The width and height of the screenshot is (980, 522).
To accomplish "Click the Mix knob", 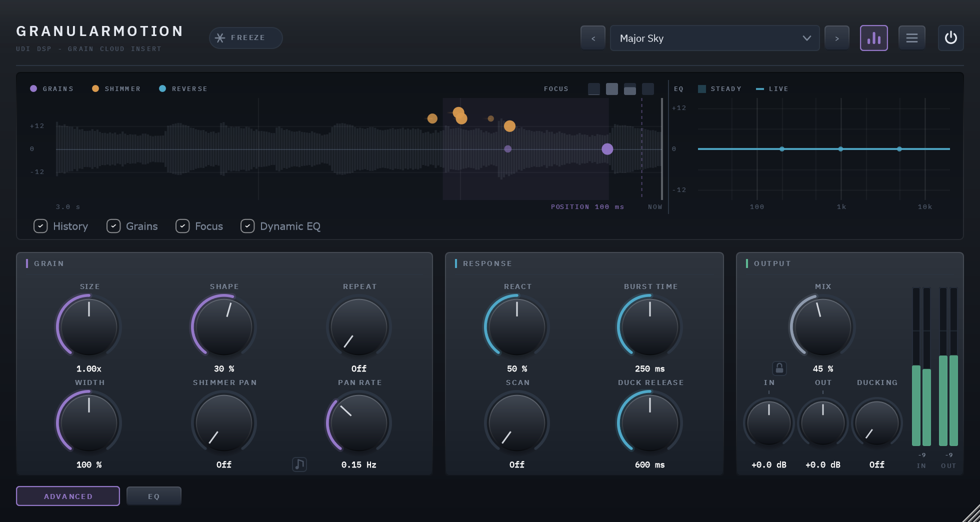I will [823, 327].
